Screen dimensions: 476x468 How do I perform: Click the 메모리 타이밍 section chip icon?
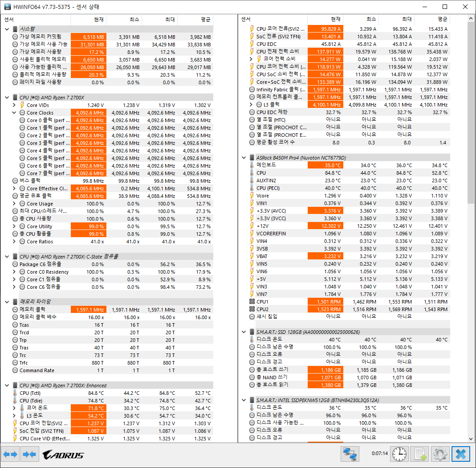(15, 301)
